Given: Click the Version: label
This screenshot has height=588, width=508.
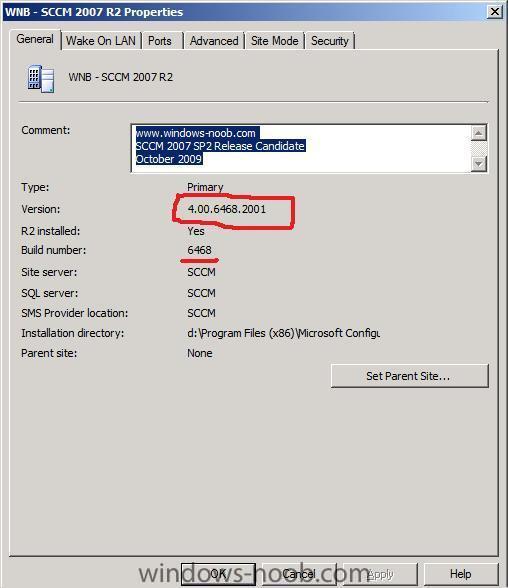Looking at the screenshot, I should pyautogui.click(x=40, y=209).
